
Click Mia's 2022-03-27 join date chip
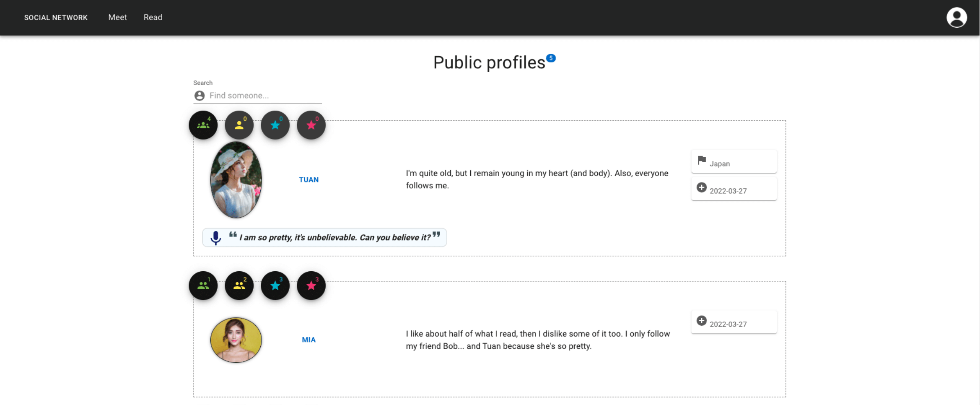(x=734, y=322)
